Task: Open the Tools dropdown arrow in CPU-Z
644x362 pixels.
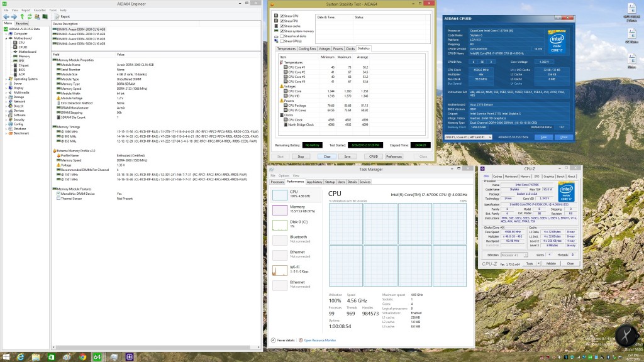Action: click(538, 263)
